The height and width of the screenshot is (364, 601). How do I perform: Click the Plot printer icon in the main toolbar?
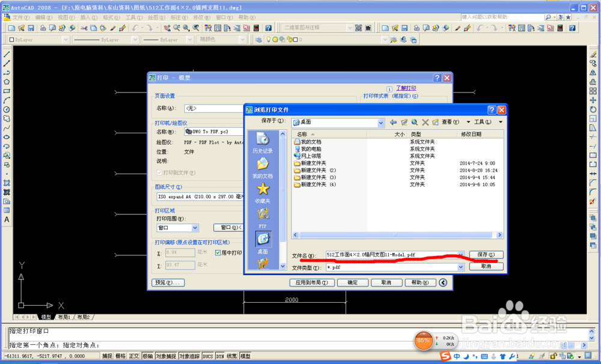coord(43,28)
